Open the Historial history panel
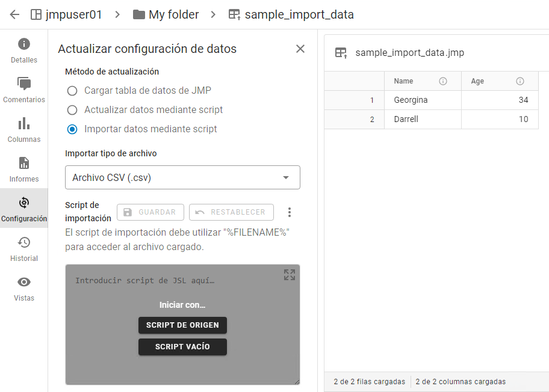Viewport: 549px width, 392px height. tap(24, 249)
